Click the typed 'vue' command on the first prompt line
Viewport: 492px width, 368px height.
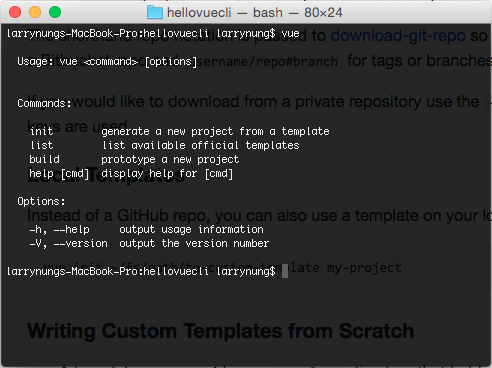[x=290, y=34]
